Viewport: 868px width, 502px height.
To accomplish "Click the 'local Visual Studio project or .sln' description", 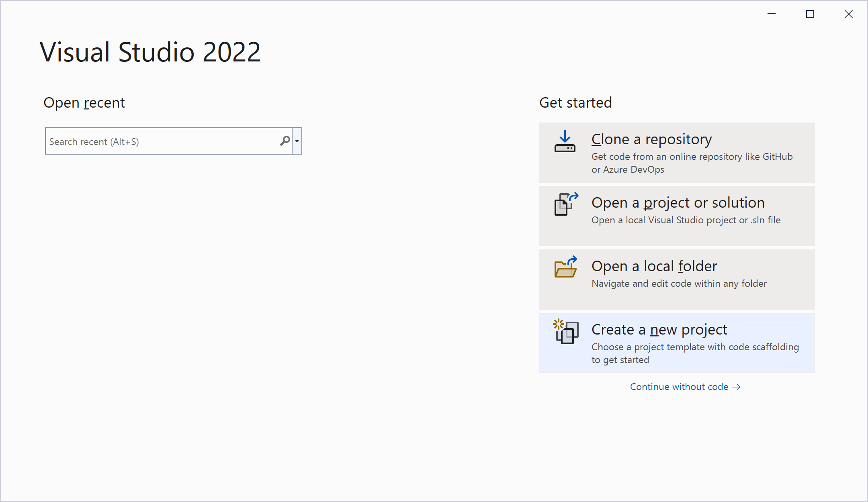I will pos(686,220).
